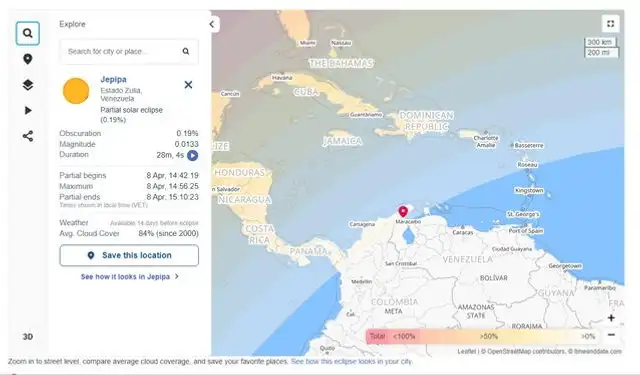Open the Leaflet attribution link
Screen dimensions: 640x375
(467, 351)
